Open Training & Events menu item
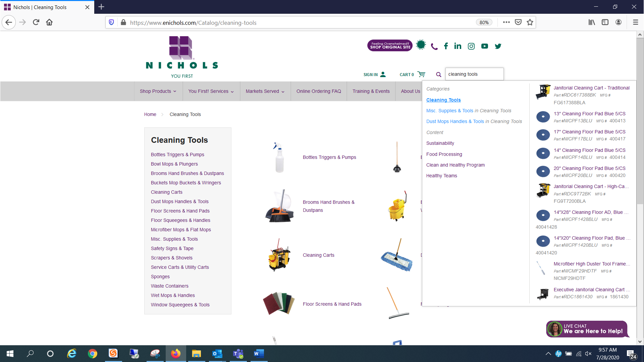 pyautogui.click(x=371, y=91)
